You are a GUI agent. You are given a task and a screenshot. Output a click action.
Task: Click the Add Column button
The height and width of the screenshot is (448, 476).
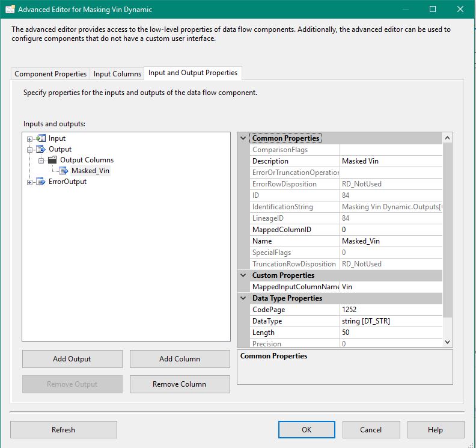click(x=180, y=359)
